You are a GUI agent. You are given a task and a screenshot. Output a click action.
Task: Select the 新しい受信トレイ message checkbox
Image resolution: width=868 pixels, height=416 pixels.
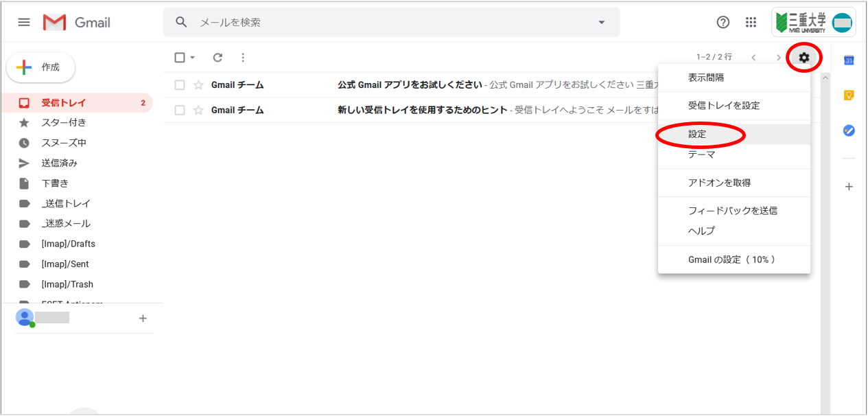[x=180, y=110]
